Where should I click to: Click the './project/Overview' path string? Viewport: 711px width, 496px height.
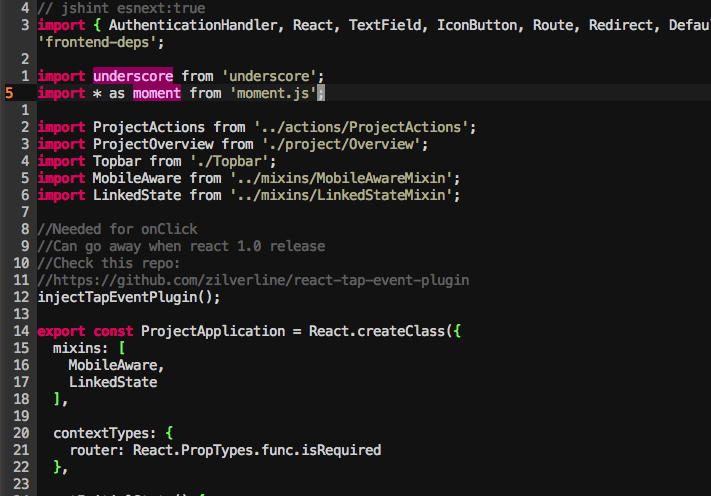click(x=341, y=144)
